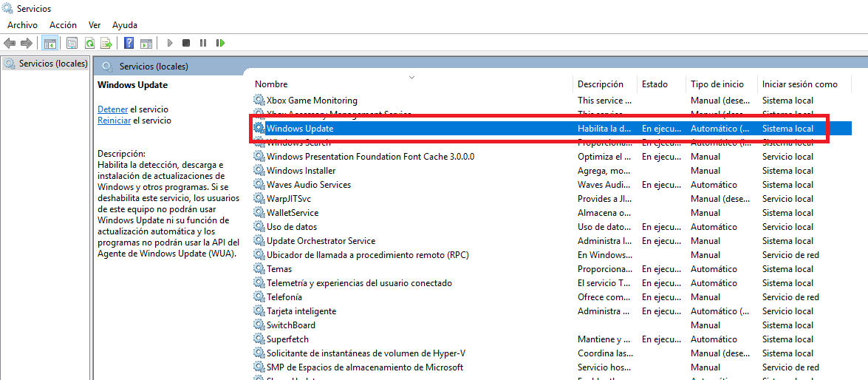
Task: Click the Detener link to stop the service
Action: coord(112,109)
